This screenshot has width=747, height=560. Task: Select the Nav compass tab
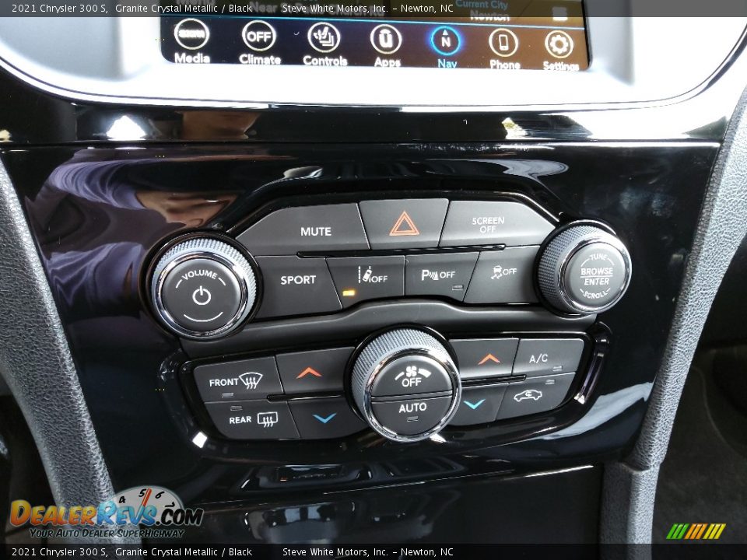446,47
